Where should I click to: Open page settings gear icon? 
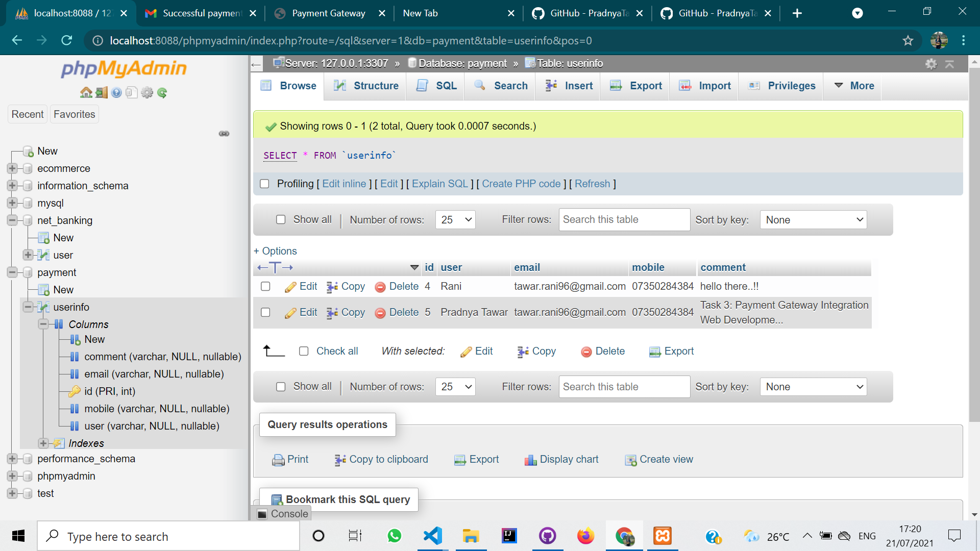[931, 64]
